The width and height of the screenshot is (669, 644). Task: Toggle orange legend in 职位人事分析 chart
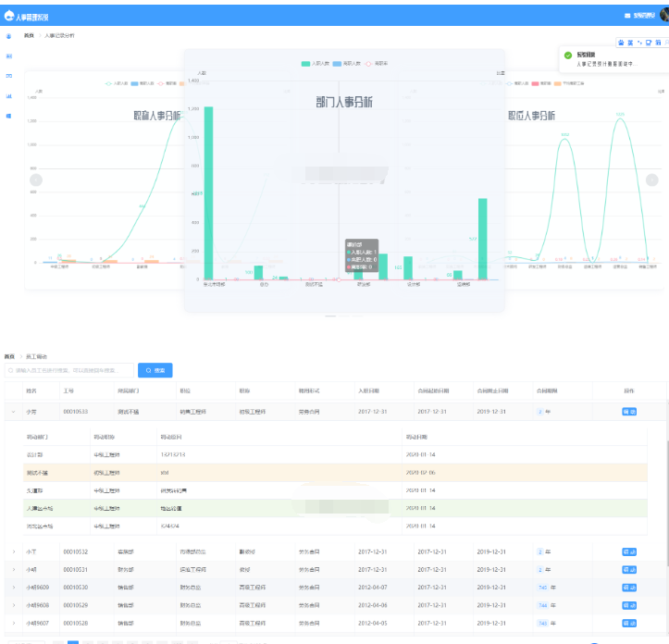(569, 83)
